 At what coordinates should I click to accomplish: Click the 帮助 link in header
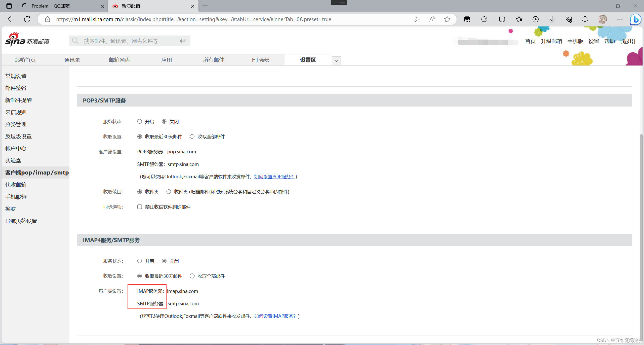tap(610, 41)
